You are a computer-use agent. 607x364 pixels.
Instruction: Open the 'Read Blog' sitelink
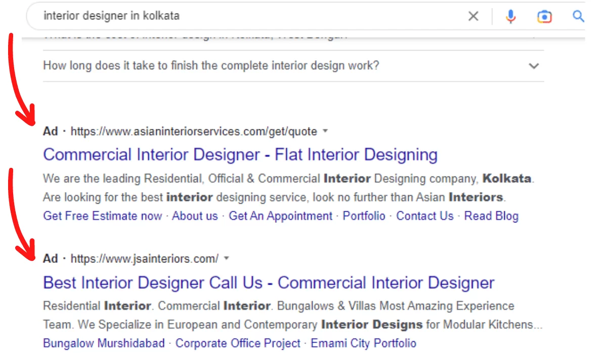click(491, 216)
